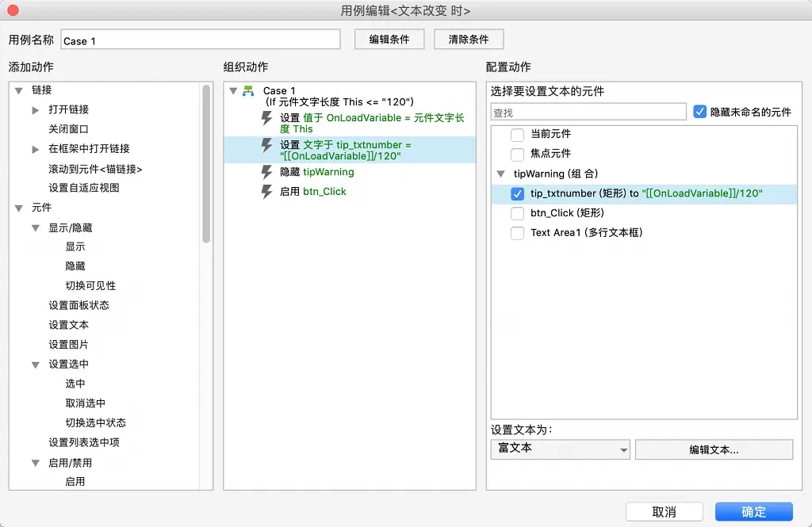Uncheck the tip_txtnumber (矩形) checkbox
Screen dimensions: 812x527
pyautogui.click(x=517, y=193)
